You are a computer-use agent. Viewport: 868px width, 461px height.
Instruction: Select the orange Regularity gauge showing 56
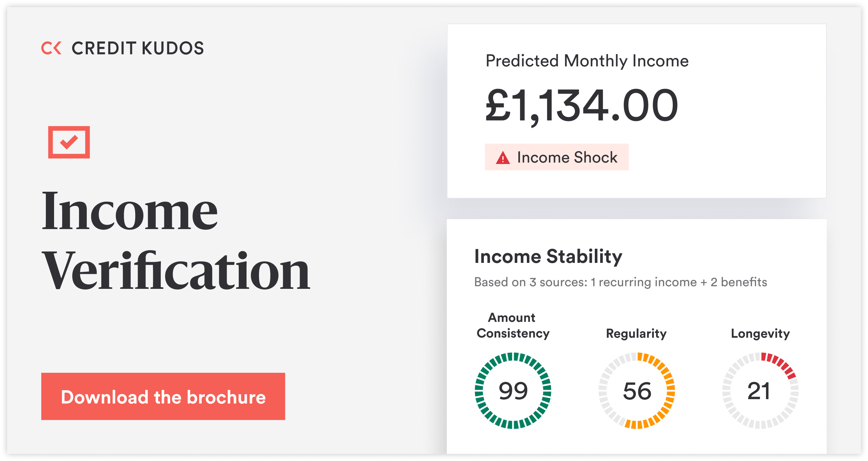pyautogui.click(x=637, y=391)
